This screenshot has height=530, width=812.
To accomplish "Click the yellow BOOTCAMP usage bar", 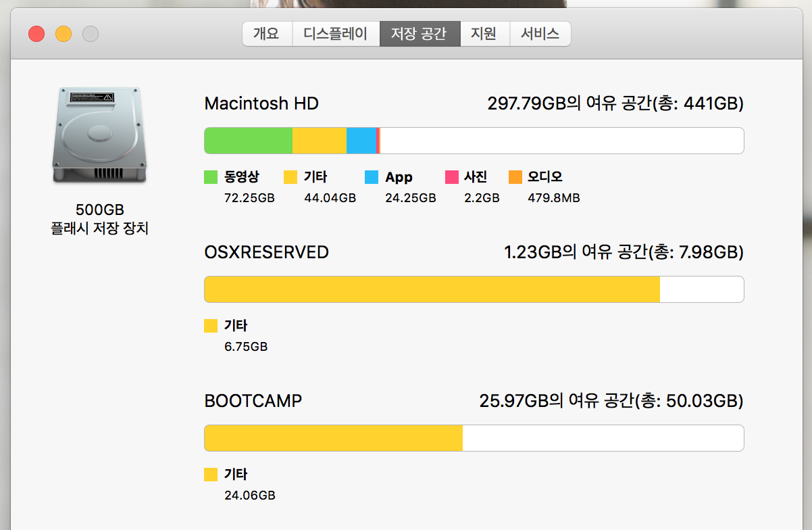I will coord(333,438).
